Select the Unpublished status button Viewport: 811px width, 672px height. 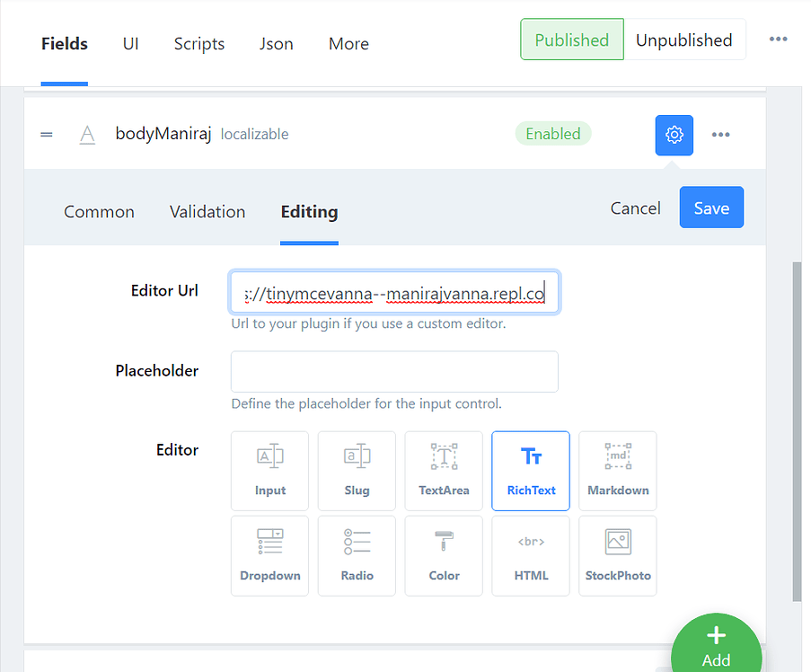point(683,40)
